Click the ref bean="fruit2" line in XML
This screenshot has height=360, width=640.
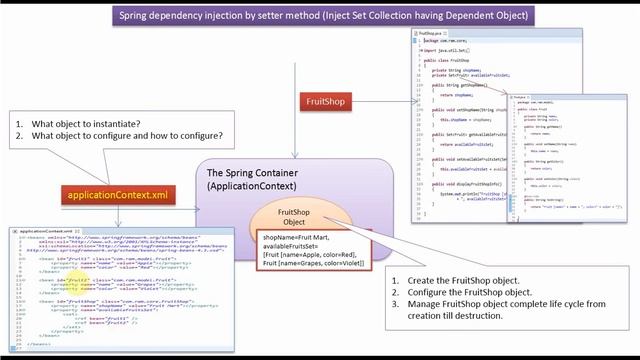106,323
